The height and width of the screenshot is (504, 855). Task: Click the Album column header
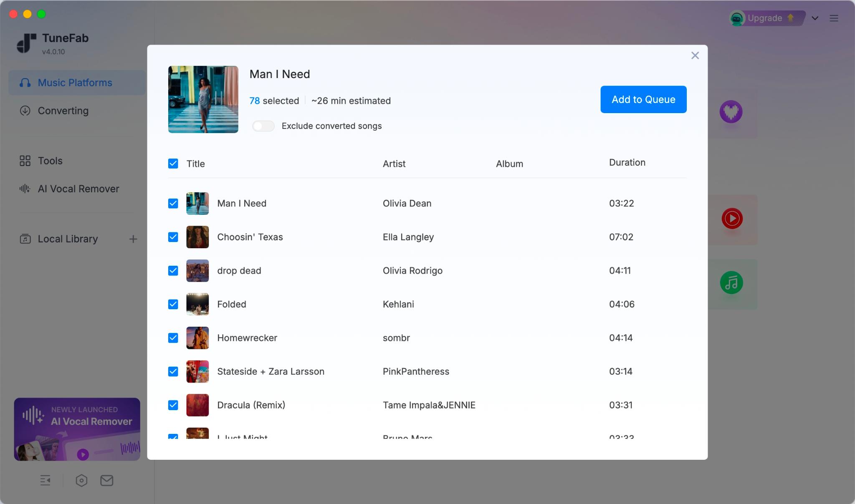tap(509, 164)
